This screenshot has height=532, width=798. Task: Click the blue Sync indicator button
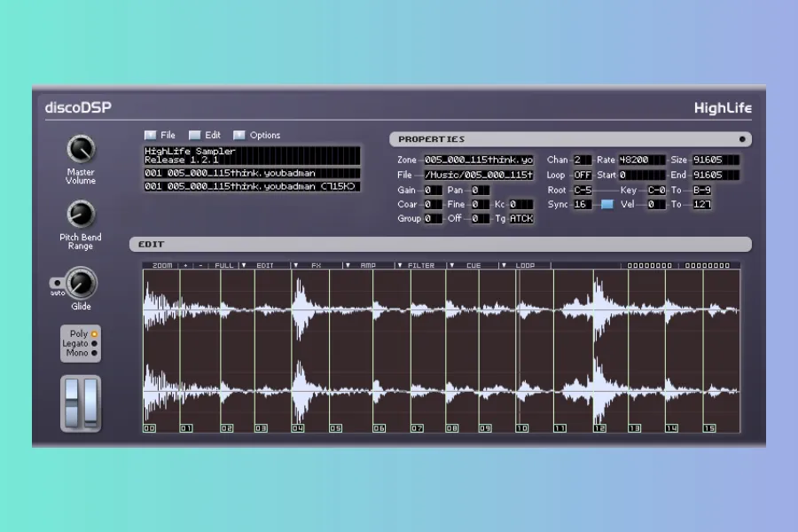(x=606, y=204)
